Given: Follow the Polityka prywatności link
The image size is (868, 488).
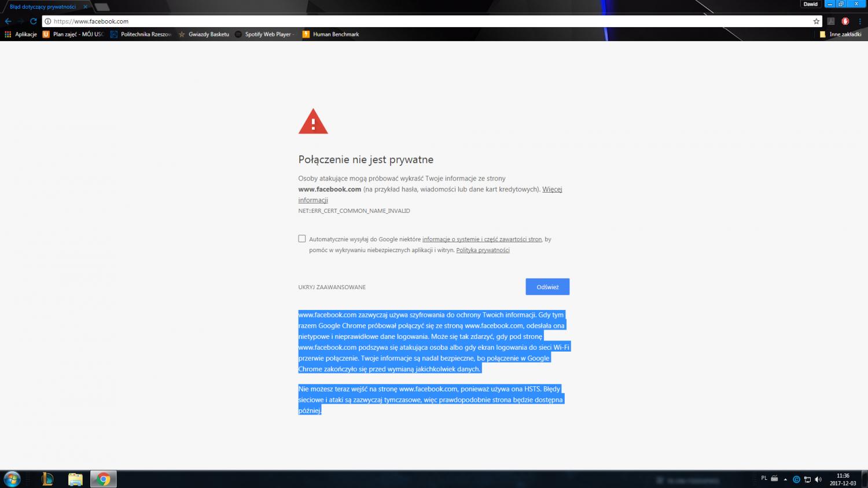Looking at the screenshot, I should [x=483, y=250].
